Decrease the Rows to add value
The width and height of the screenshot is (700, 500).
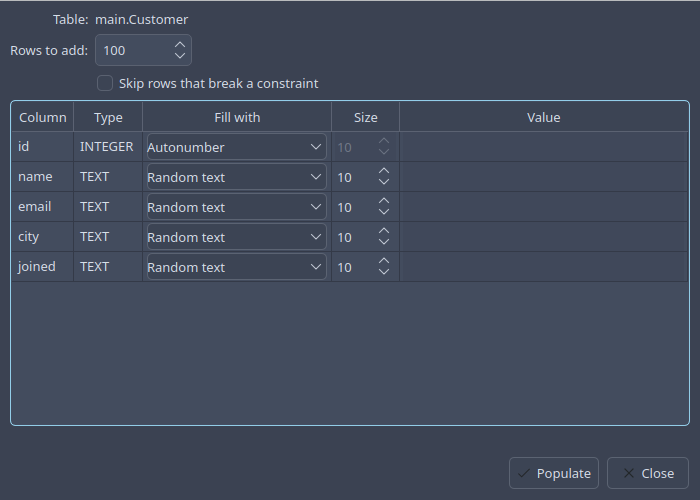point(180,55)
